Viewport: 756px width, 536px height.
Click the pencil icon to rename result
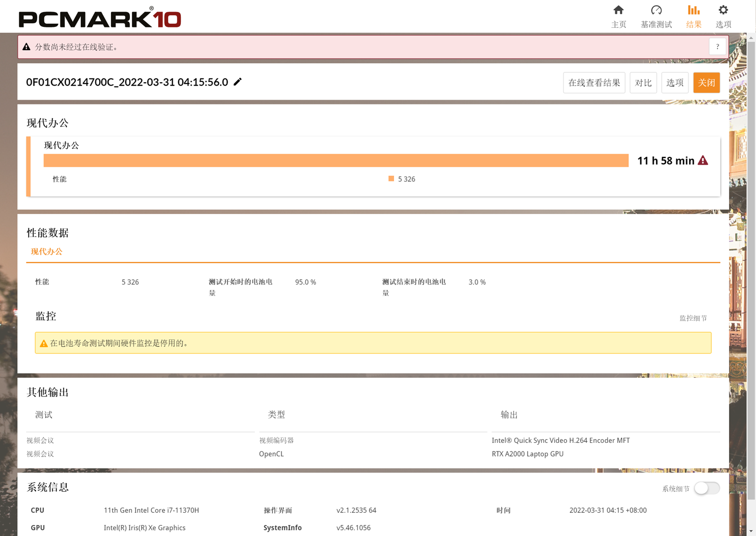click(238, 82)
